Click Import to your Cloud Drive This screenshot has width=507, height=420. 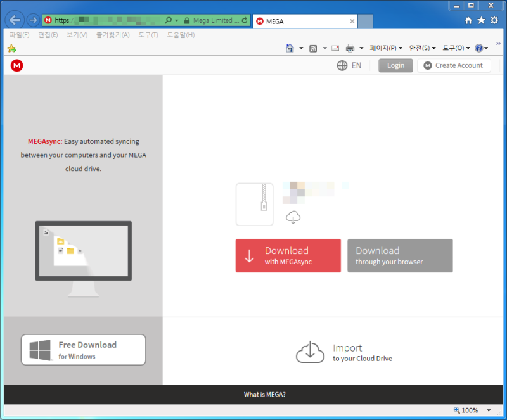[x=344, y=352]
